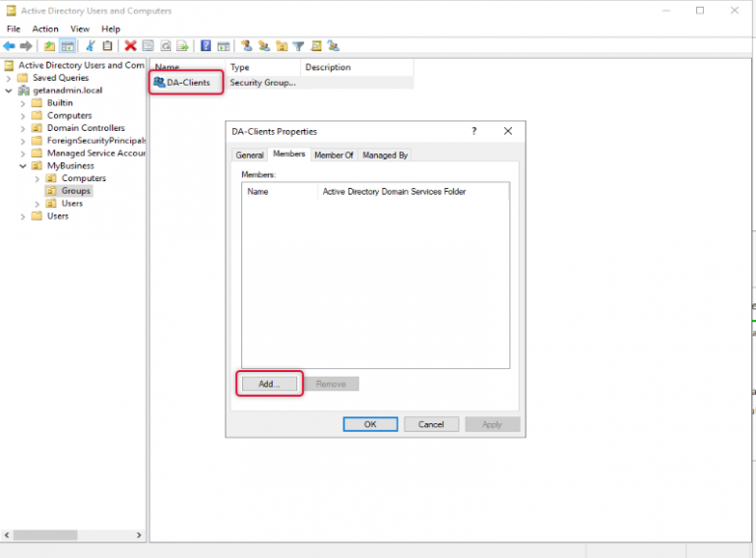Screen dimensions: 756x558
Task: Select the Domain Controllers tree item
Action: (86, 128)
